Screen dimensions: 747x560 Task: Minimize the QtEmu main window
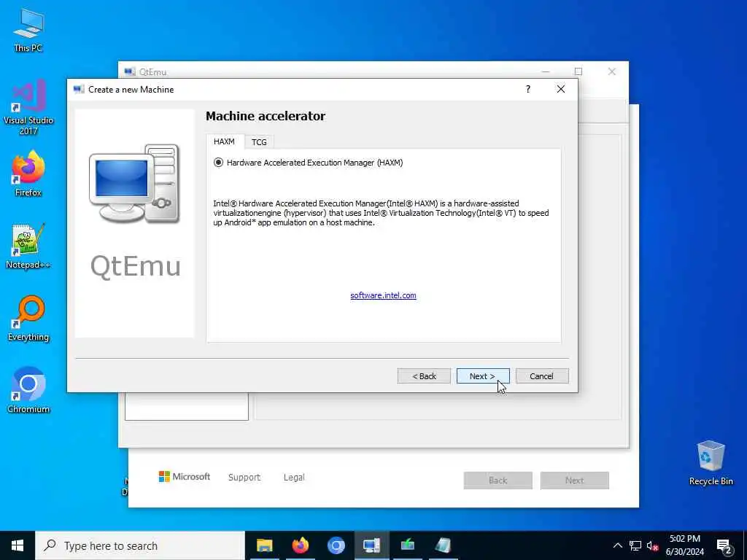coord(546,71)
